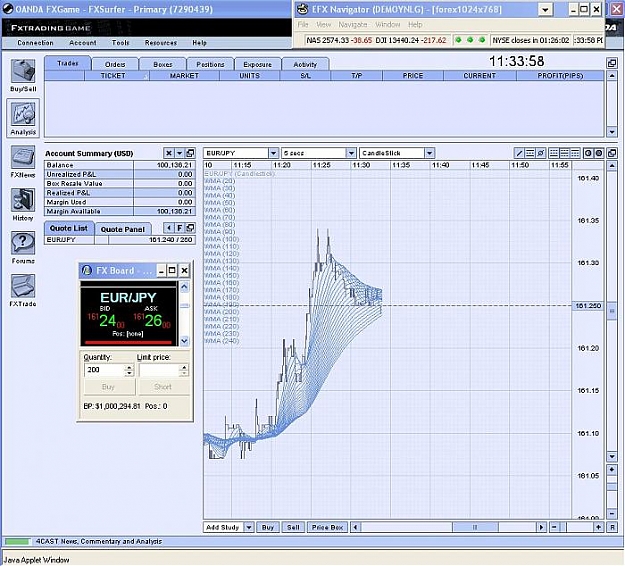Detach the chart panel into a window
Image resolution: width=625 pixels, height=566 pixels.
[612, 153]
